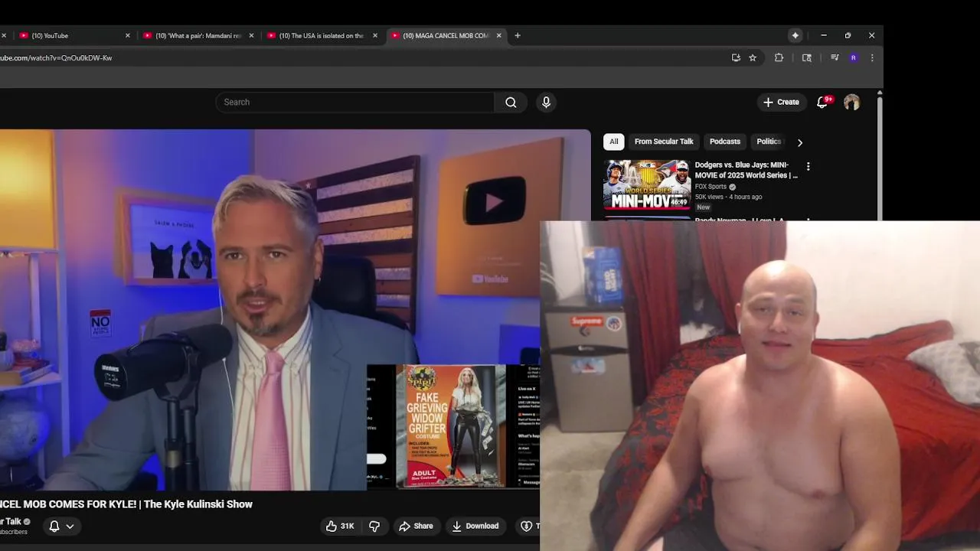Click the install app icon in address bar

pos(736,57)
